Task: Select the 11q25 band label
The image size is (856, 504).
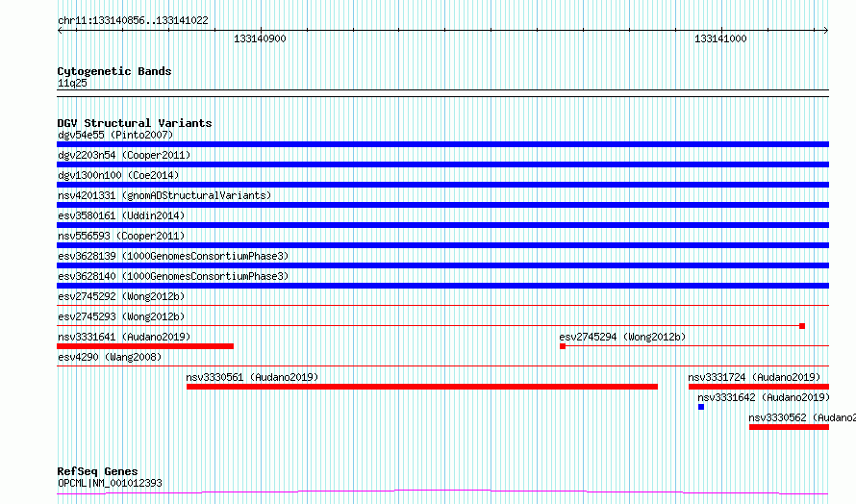Action: 72,83
